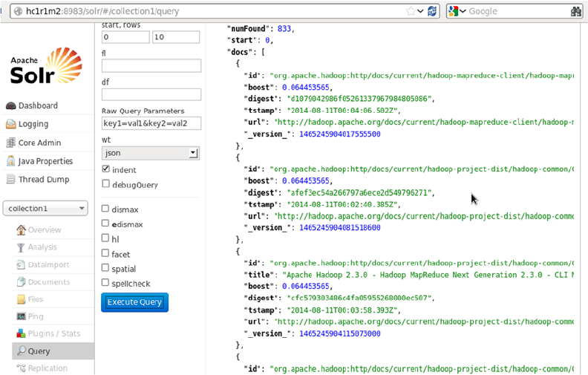Open Java Properties icon
Image resolution: width=588 pixels, height=375 pixels.
[11, 161]
